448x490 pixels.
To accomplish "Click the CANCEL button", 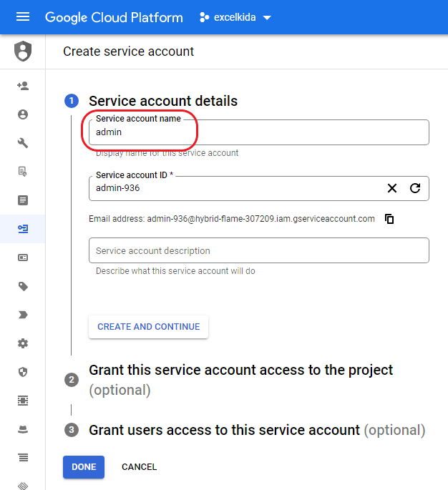I will [x=139, y=467].
